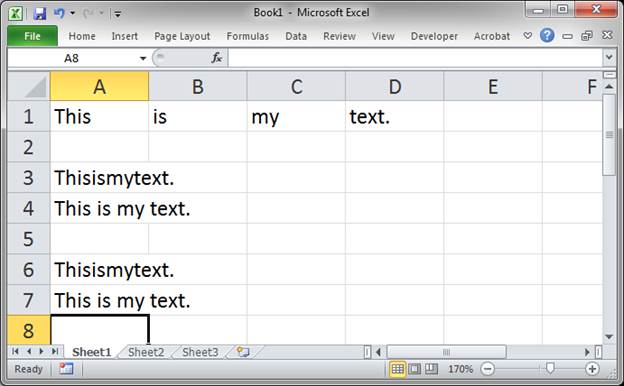Click previous sheet navigation arrow
The image size is (624, 386).
tap(29, 351)
